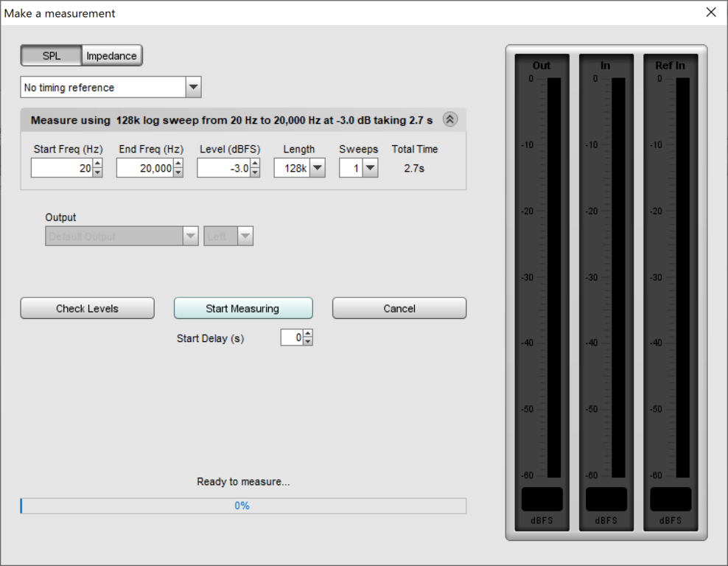Click the Start Freq input field
Viewport: 728px width, 566px height.
point(62,168)
